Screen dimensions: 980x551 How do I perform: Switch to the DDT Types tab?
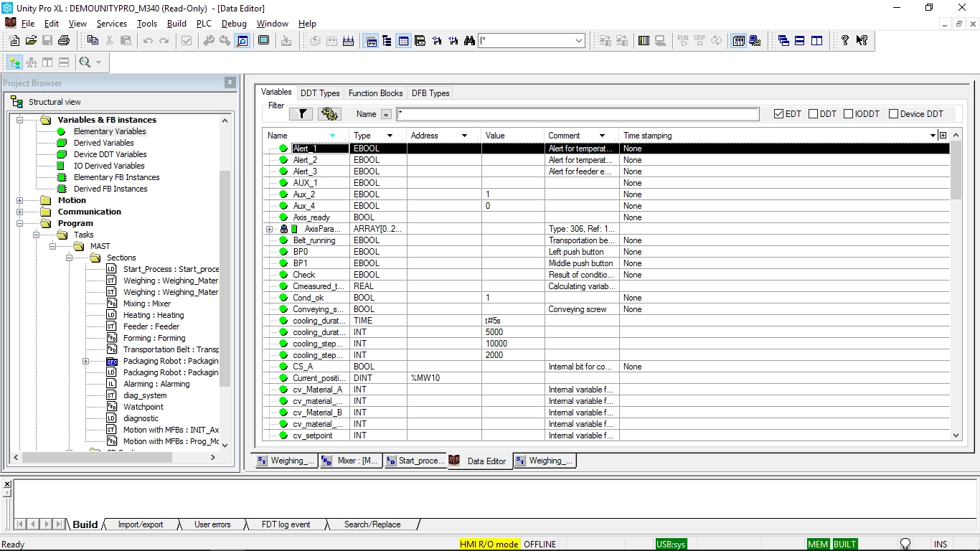click(320, 93)
